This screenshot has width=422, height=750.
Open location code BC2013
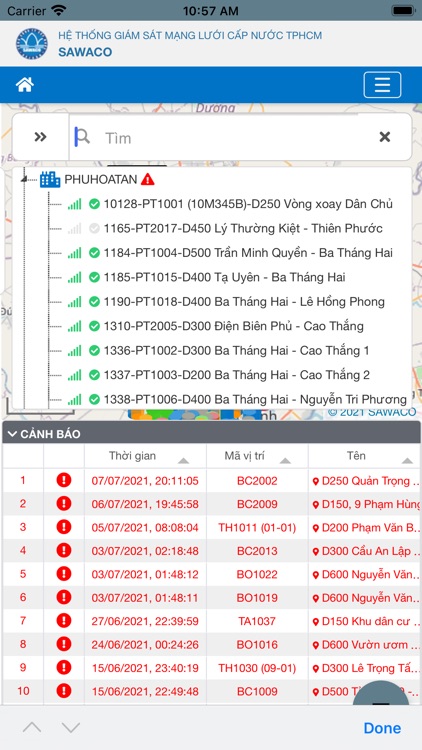point(257,551)
